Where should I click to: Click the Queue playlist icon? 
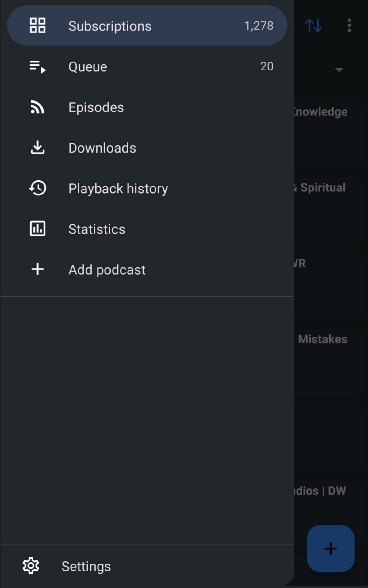coord(37,66)
